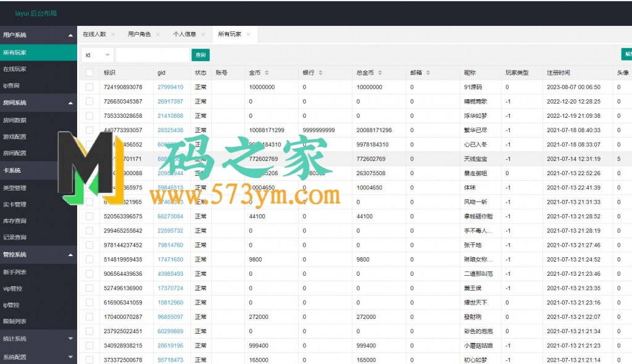The width and height of the screenshot is (632, 364).
Task: Close the 用户角色 tab
Action: click(x=158, y=35)
